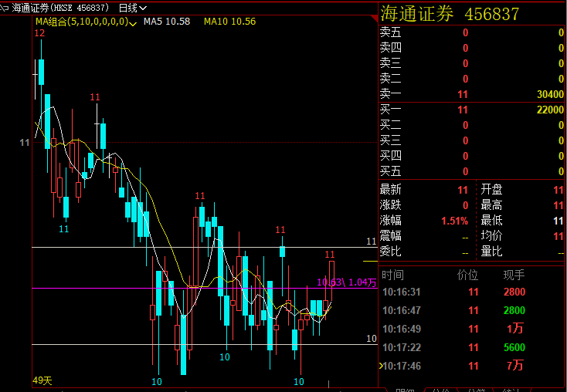The height and width of the screenshot is (392, 567).
Task: Open the 日线 period dropdown
Action: (x=132, y=8)
